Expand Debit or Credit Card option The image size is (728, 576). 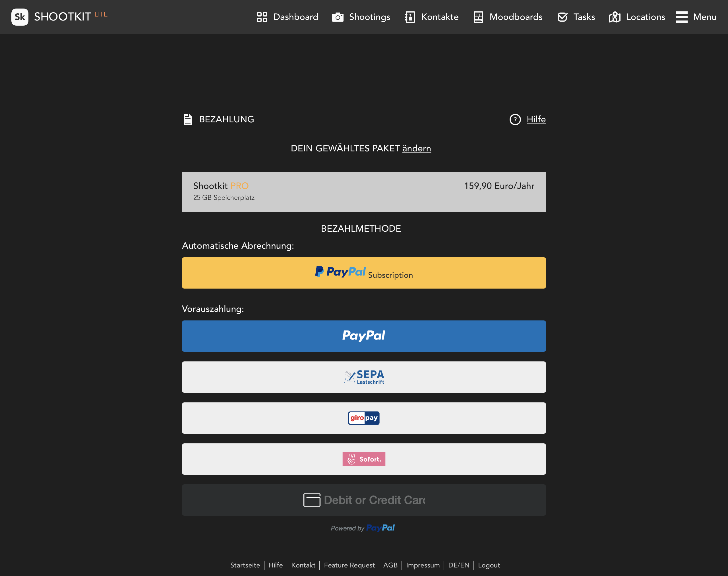[x=363, y=500]
